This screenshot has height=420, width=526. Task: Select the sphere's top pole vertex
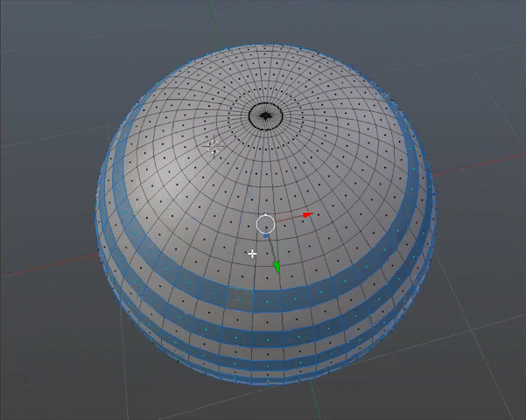[265, 116]
